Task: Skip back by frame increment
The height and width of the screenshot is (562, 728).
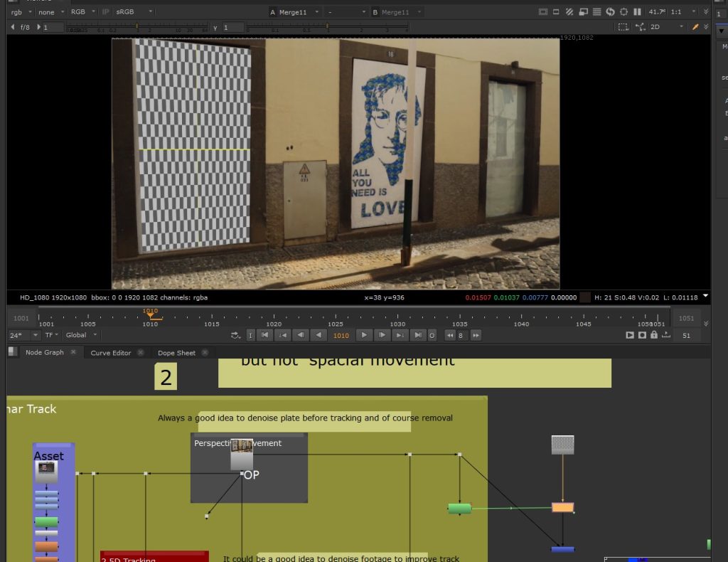Action: [x=450, y=335]
